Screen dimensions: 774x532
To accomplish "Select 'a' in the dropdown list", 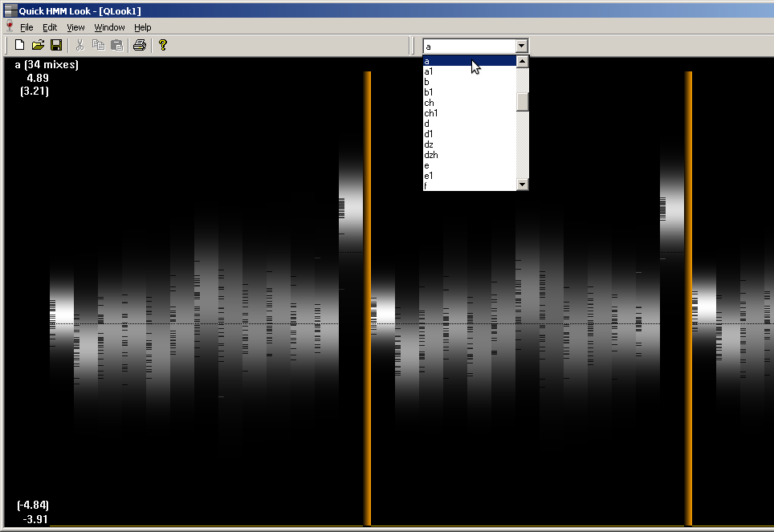I will coord(470,61).
